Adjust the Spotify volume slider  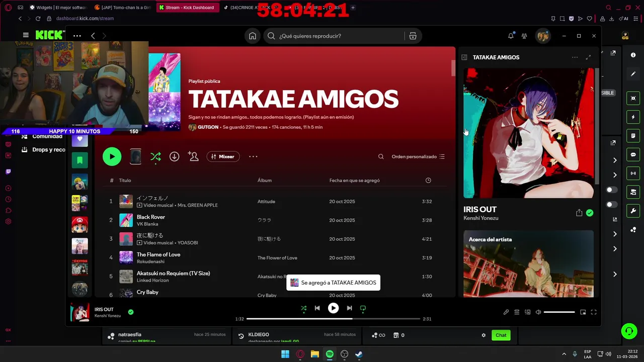559,312
